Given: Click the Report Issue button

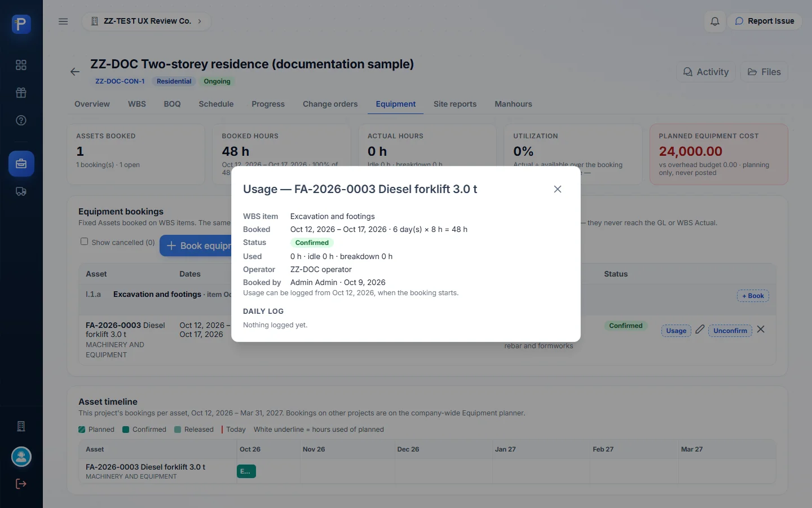Looking at the screenshot, I should point(764,21).
